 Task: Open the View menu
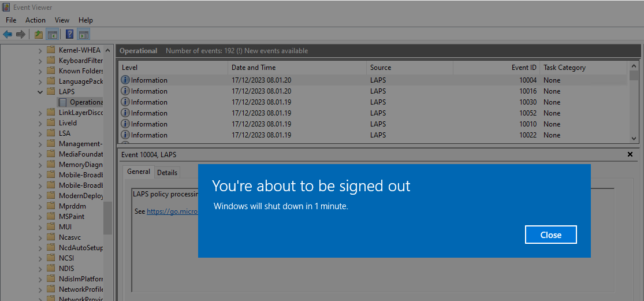(x=62, y=20)
